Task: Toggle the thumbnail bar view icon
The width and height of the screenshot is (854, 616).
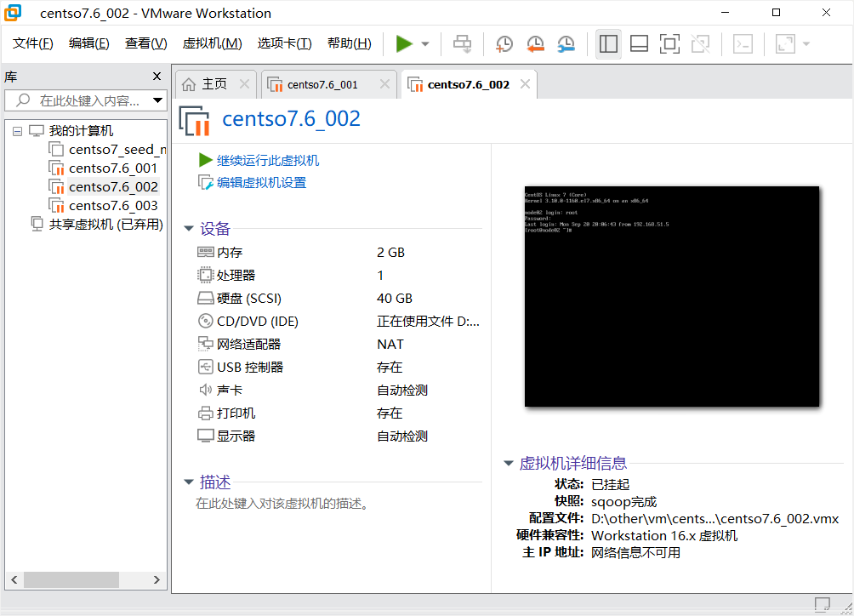Action: click(x=639, y=43)
